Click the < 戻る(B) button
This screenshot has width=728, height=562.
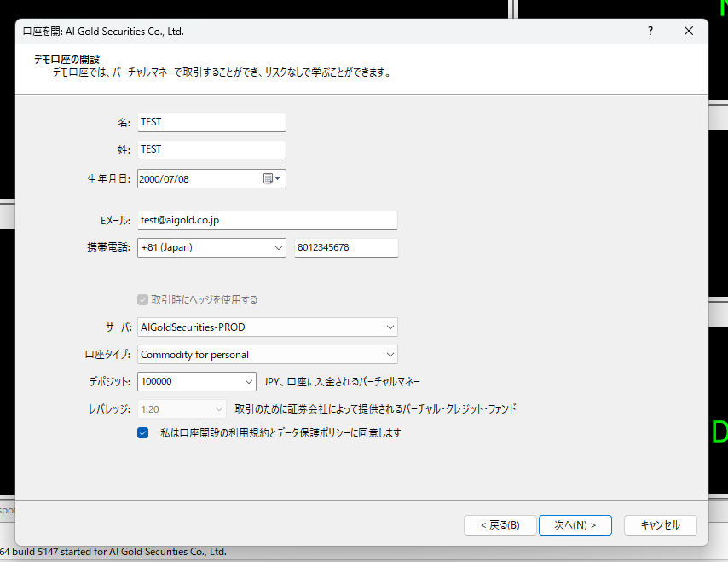coord(500,525)
